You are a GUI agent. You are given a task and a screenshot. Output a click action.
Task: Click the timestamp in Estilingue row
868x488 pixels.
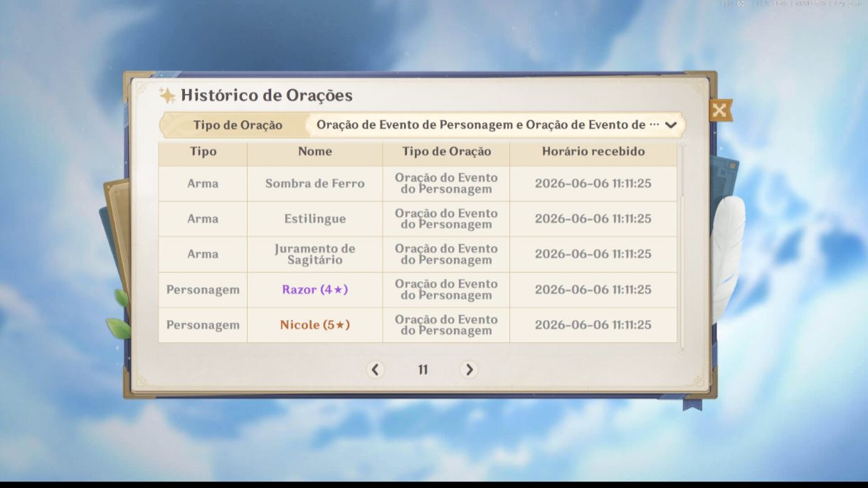pos(593,219)
